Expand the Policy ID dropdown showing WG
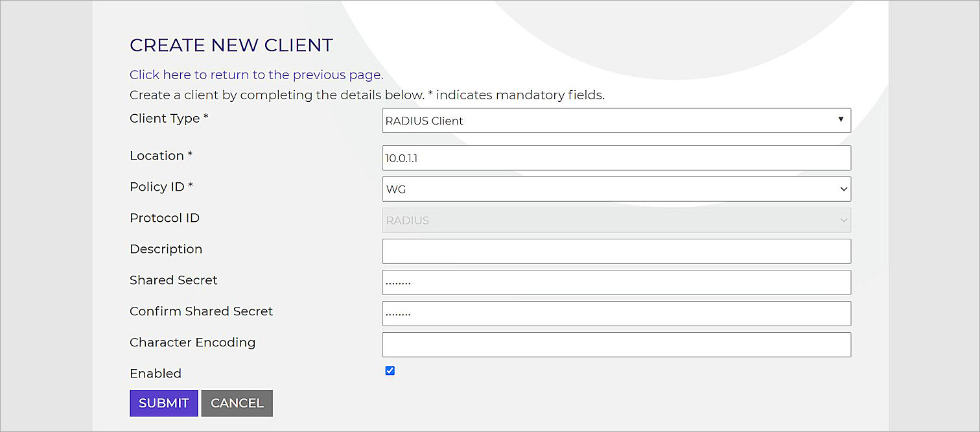The image size is (980, 432). click(616, 189)
